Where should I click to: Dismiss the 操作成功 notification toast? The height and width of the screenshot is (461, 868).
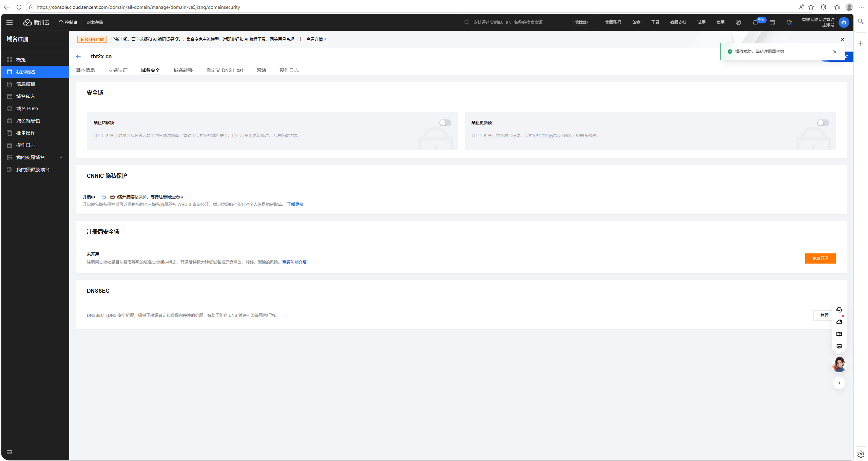click(835, 52)
